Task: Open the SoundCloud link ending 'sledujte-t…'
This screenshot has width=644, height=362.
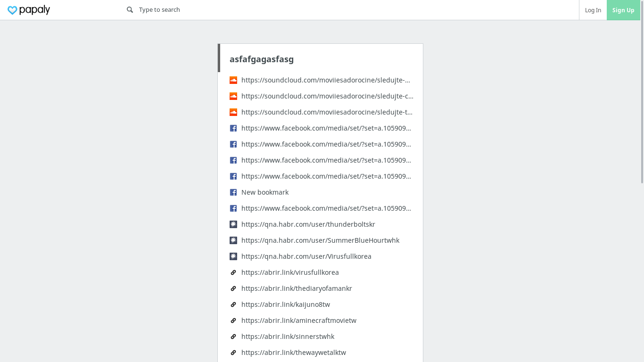Action: tap(327, 112)
